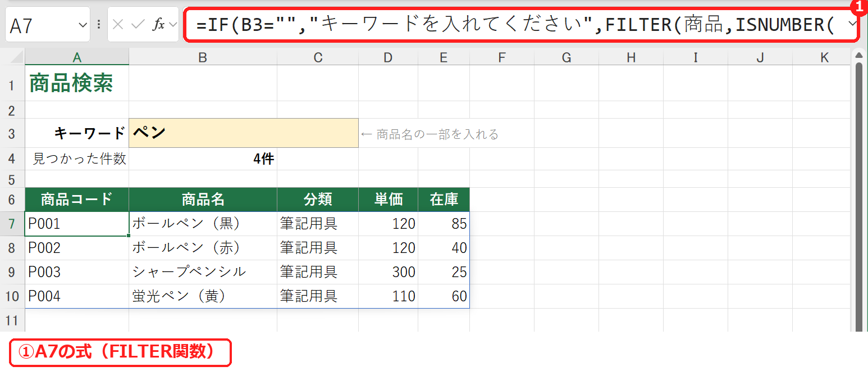This screenshot has width=868, height=371.
Task: Click stock value 85 cell
Action: 444,224
